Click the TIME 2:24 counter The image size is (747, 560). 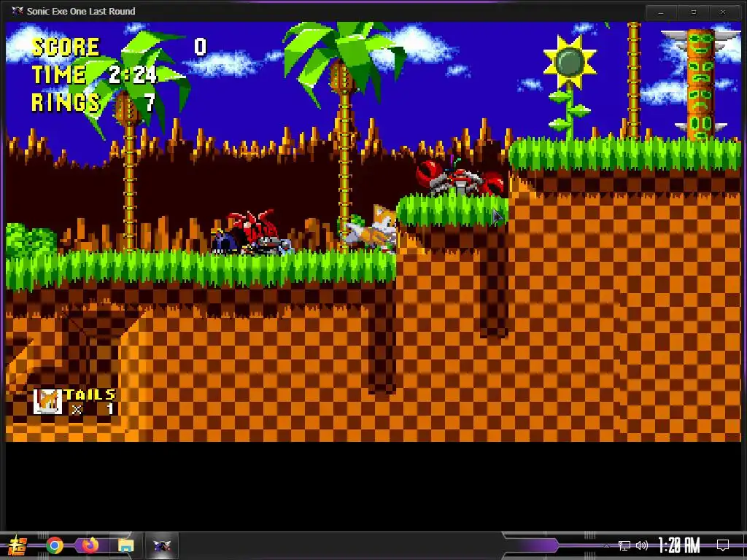(94, 75)
